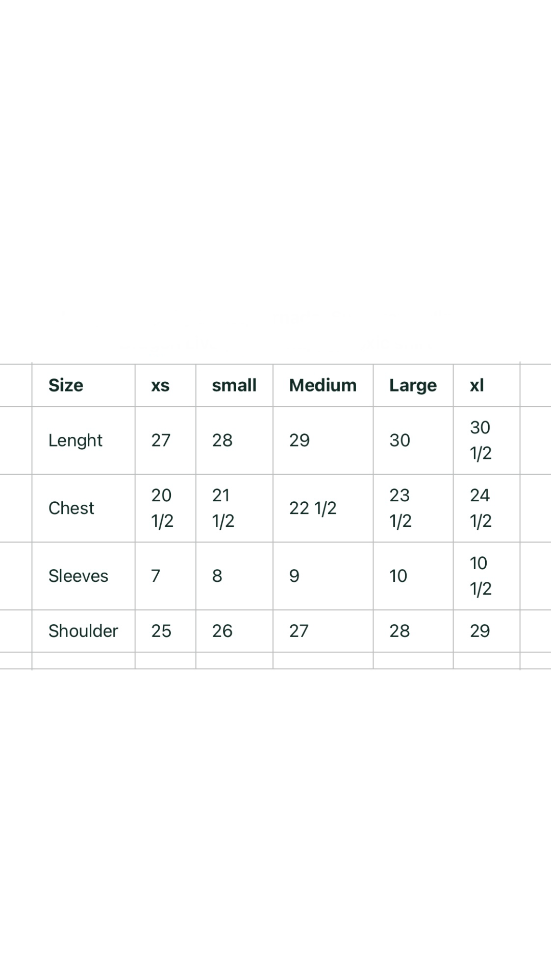
Task: Select the xl column header
Action: click(477, 385)
